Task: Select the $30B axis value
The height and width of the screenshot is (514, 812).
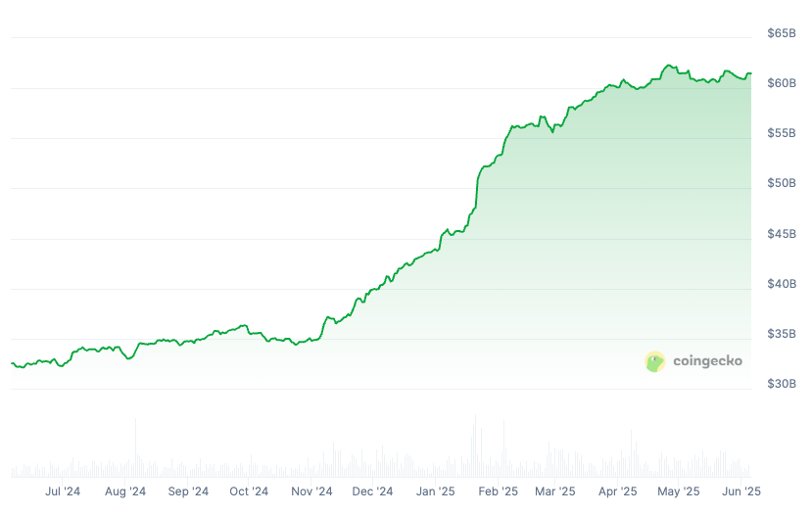Action: tap(782, 384)
